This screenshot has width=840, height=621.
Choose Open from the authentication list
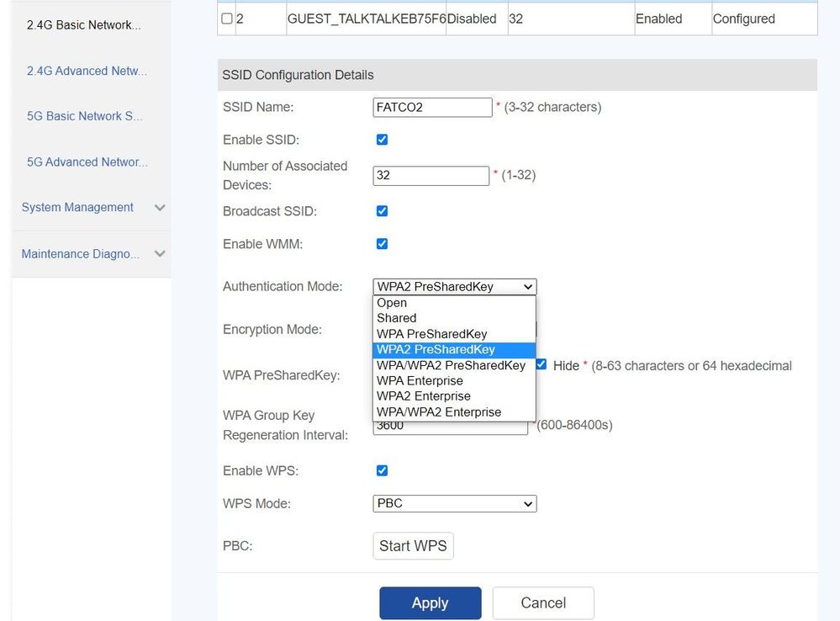point(392,302)
